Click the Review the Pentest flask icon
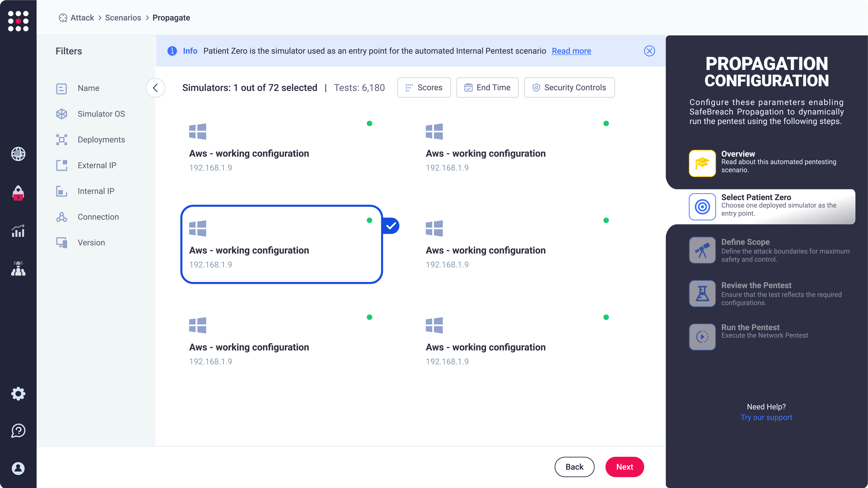 [x=702, y=293]
